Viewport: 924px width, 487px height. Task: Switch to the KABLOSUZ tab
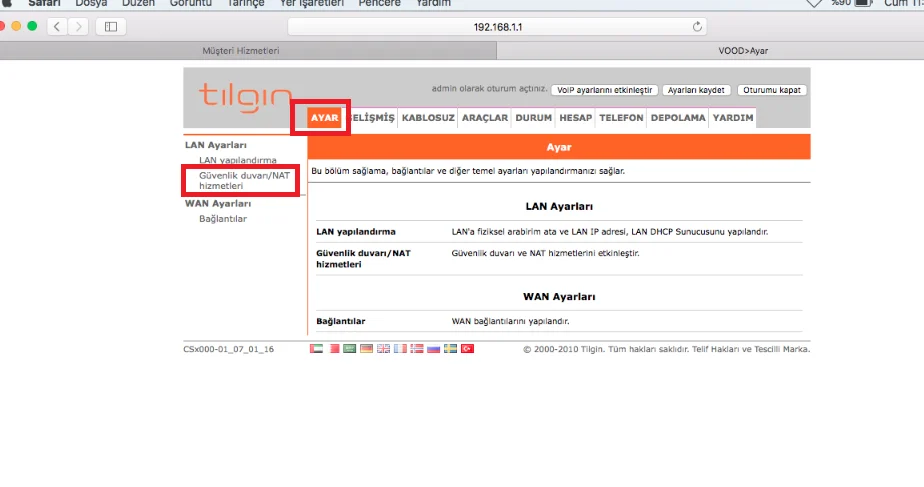coord(428,118)
